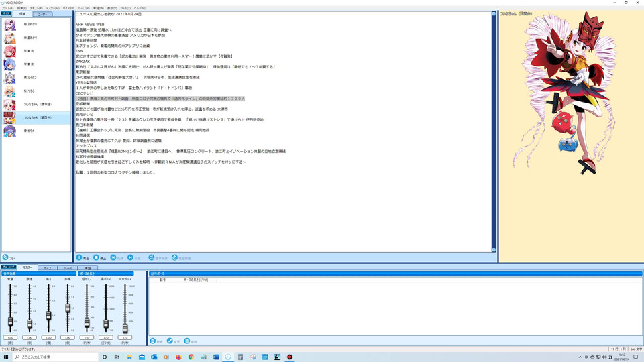
Task: Click the 記号 column header
Action: (x=162, y=280)
